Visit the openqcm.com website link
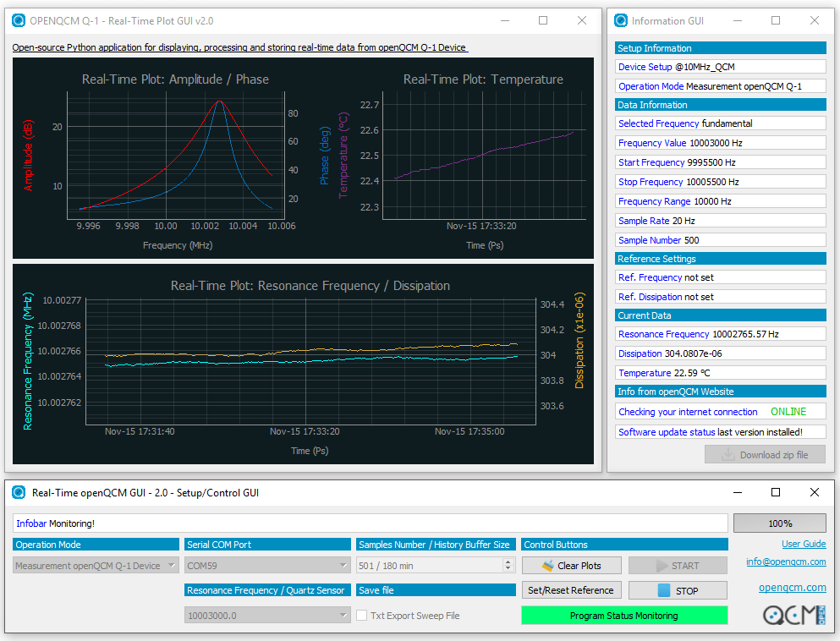The image size is (840, 641). click(x=792, y=588)
